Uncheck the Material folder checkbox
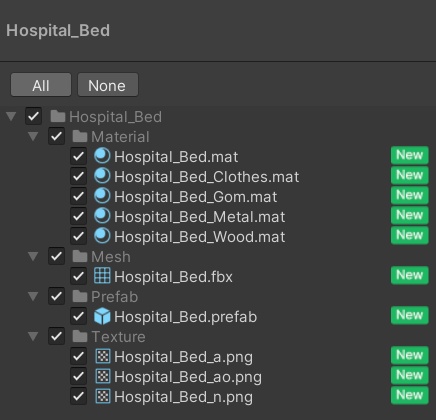The image size is (436, 420). (x=56, y=136)
